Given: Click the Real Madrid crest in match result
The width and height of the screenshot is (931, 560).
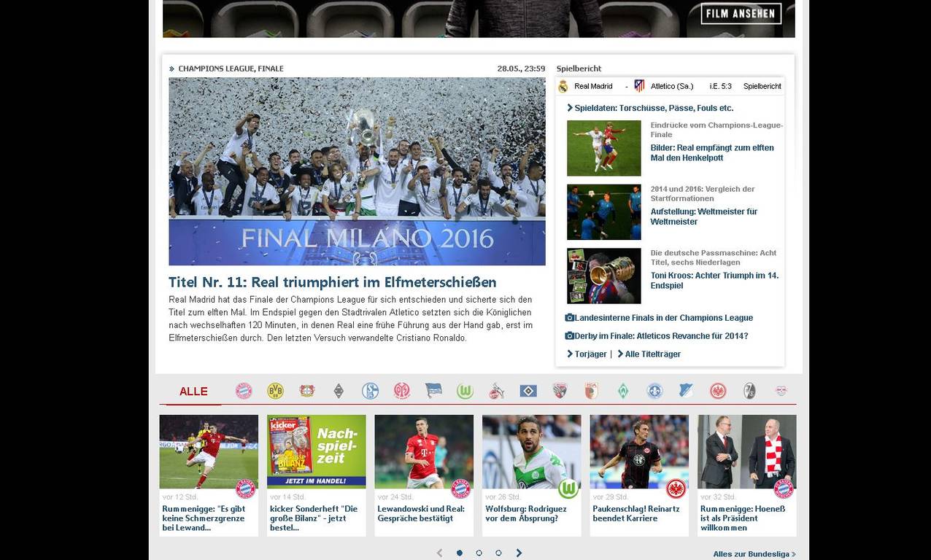Looking at the screenshot, I should [x=563, y=86].
